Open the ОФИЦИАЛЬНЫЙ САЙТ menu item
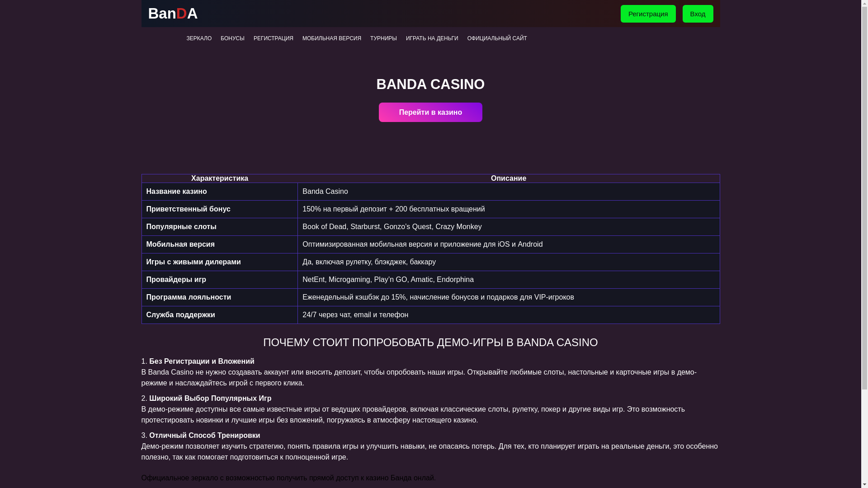This screenshot has height=488, width=868. [x=497, y=38]
